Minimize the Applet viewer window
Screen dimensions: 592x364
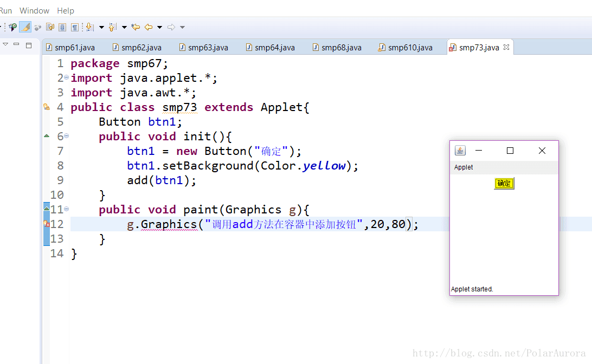[478, 151]
